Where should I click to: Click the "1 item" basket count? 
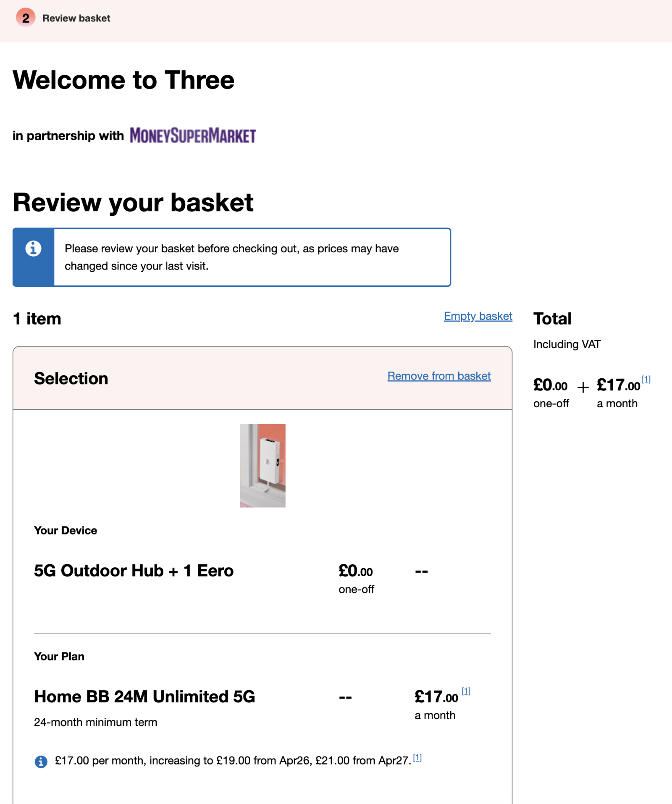click(37, 319)
